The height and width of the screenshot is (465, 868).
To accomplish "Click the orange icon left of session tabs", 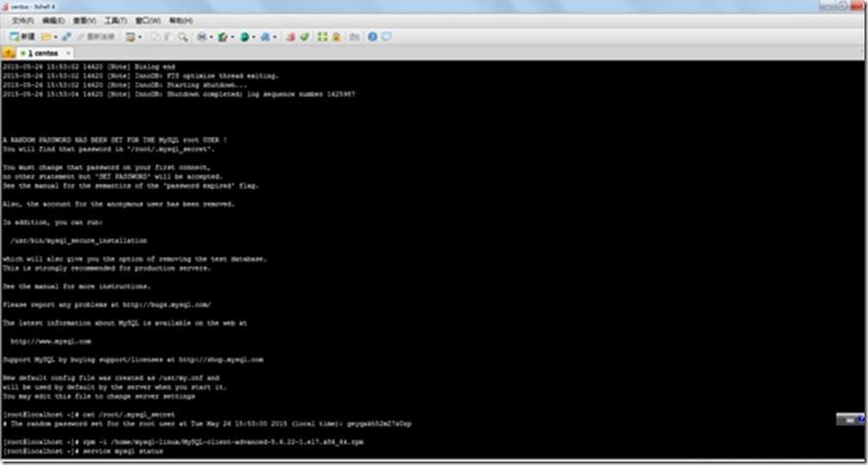I will [x=9, y=54].
